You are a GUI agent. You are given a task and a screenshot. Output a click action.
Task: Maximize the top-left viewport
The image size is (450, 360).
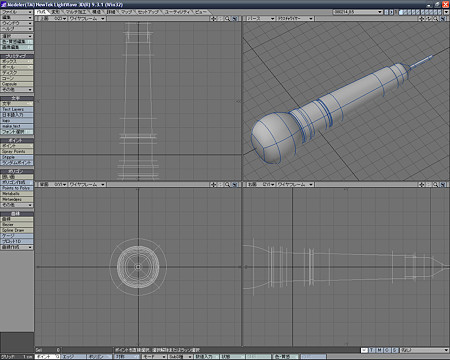235,19
